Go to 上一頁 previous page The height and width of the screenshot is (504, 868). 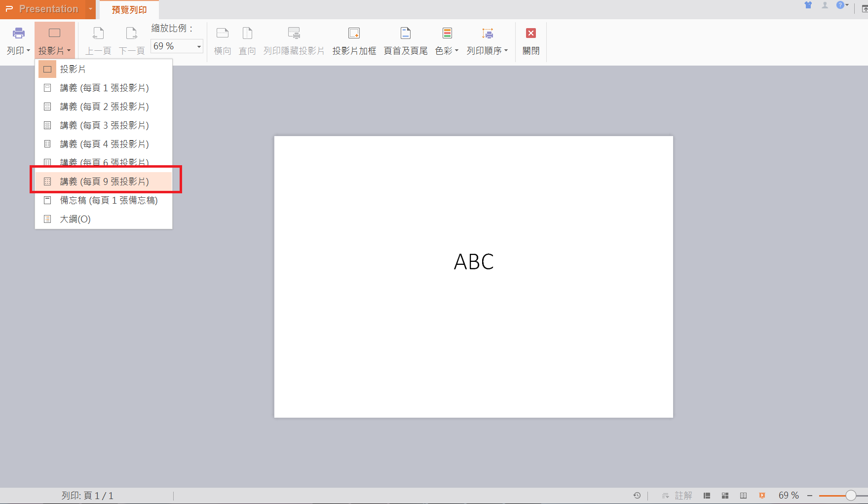98,41
